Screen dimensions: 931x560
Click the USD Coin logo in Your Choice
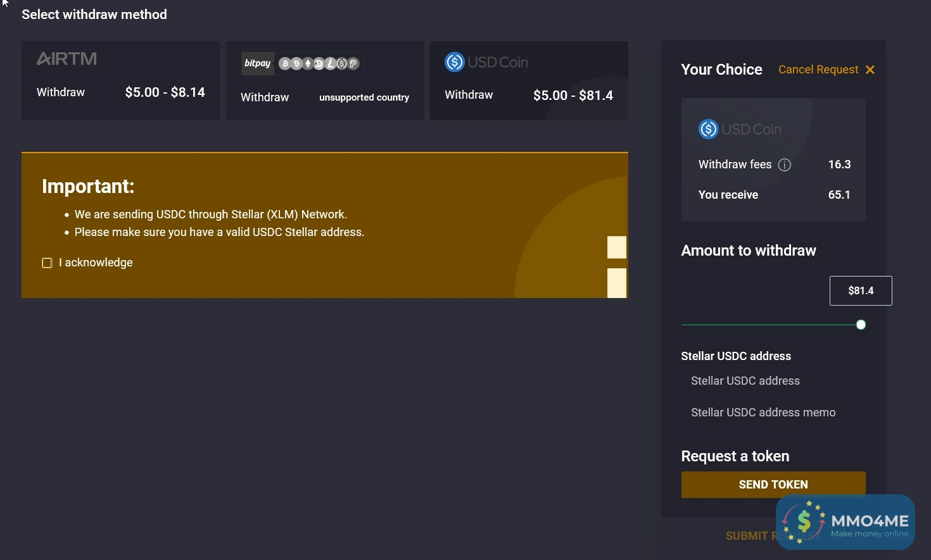click(x=740, y=129)
